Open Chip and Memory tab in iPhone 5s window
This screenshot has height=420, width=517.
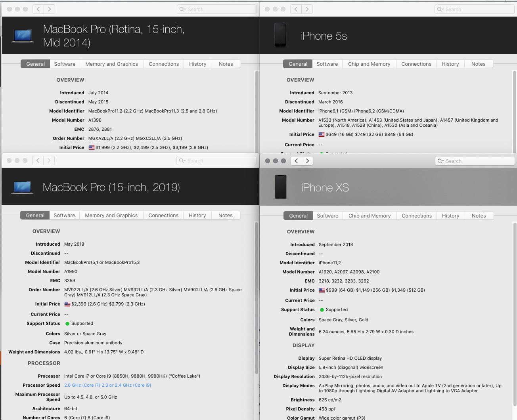[x=369, y=64]
